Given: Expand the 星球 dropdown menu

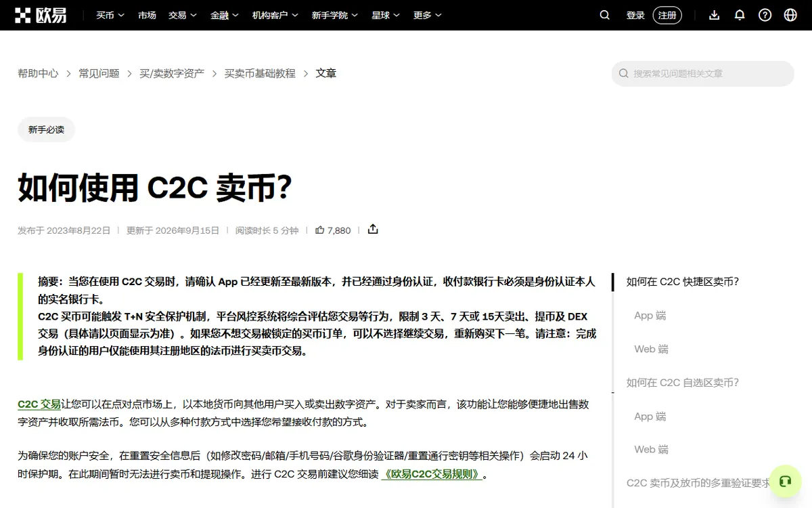Looking at the screenshot, I should [x=386, y=15].
